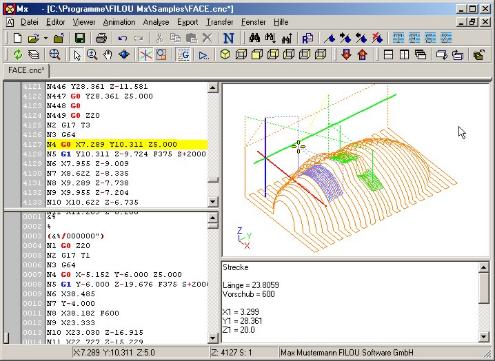Click the XYZ axis indicator in 3D view
This screenshot has height=361, width=495.
point(244,238)
